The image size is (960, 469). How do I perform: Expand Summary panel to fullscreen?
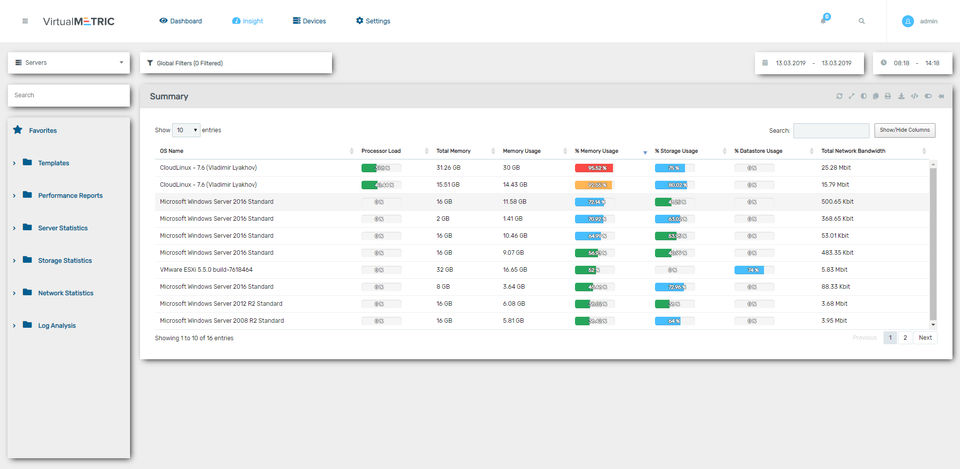[851, 96]
